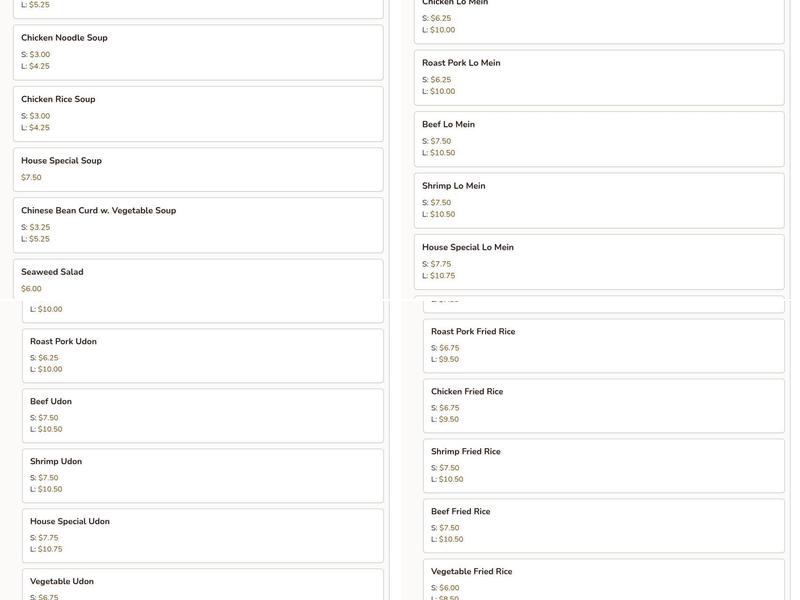Select the Vegetable Fried Rice item
800x600 pixels.
pos(603,581)
